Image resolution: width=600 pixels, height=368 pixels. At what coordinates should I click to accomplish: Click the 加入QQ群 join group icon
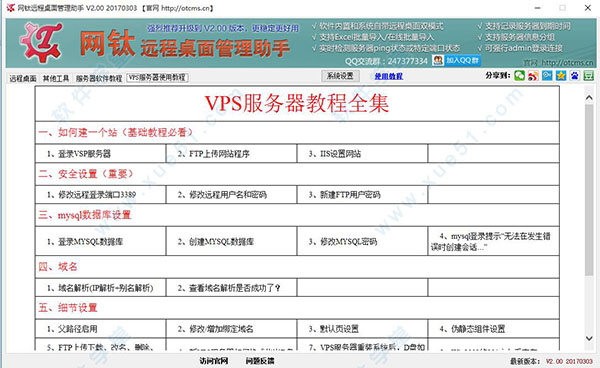tap(456, 60)
